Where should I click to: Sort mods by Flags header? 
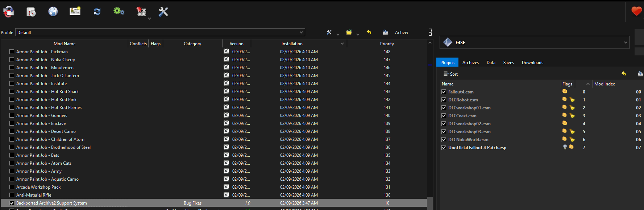pos(155,43)
